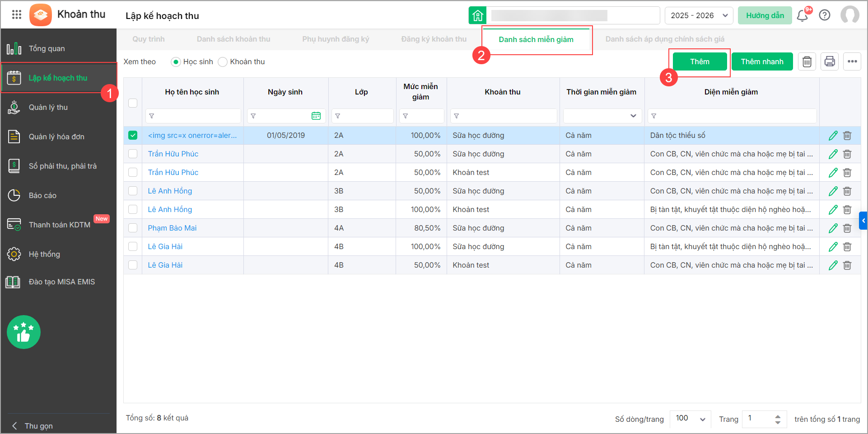Click the school name search field
Screen dimensions: 868x434
coord(573,15)
